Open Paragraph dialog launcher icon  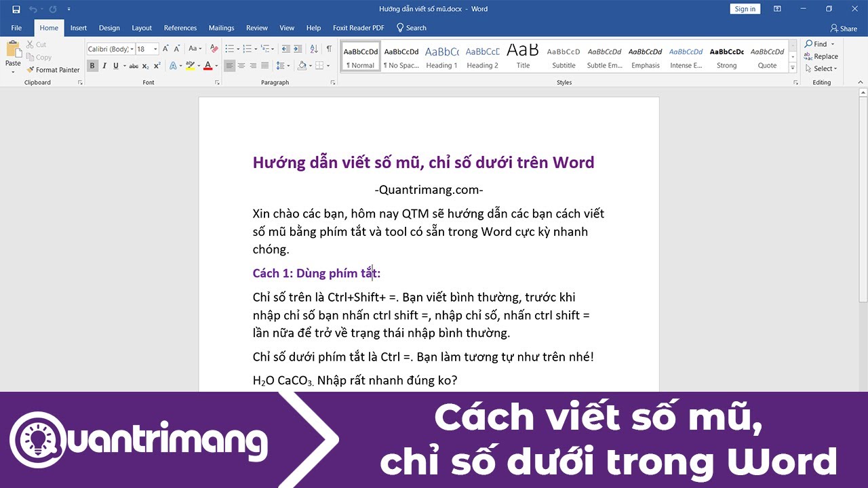pyautogui.click(x=333, y=83)
